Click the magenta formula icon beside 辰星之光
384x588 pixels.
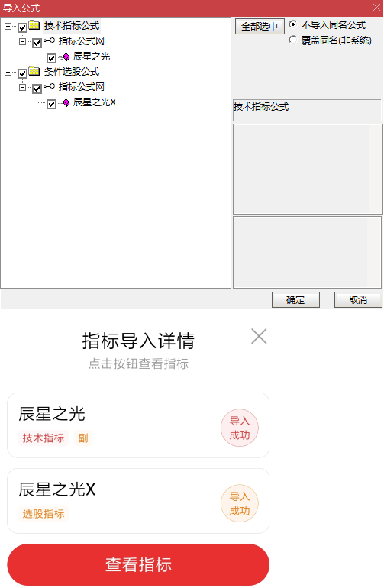tap(66, 57)
